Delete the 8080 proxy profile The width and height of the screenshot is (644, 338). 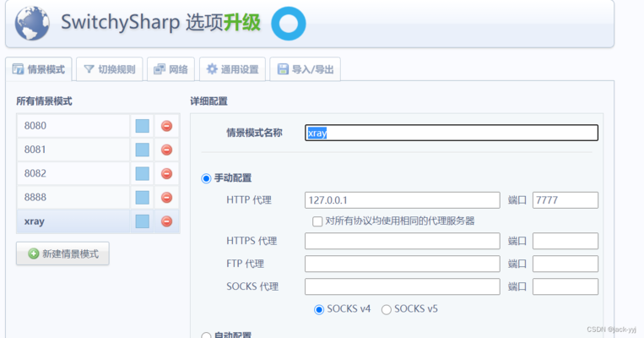coord(166,126)
